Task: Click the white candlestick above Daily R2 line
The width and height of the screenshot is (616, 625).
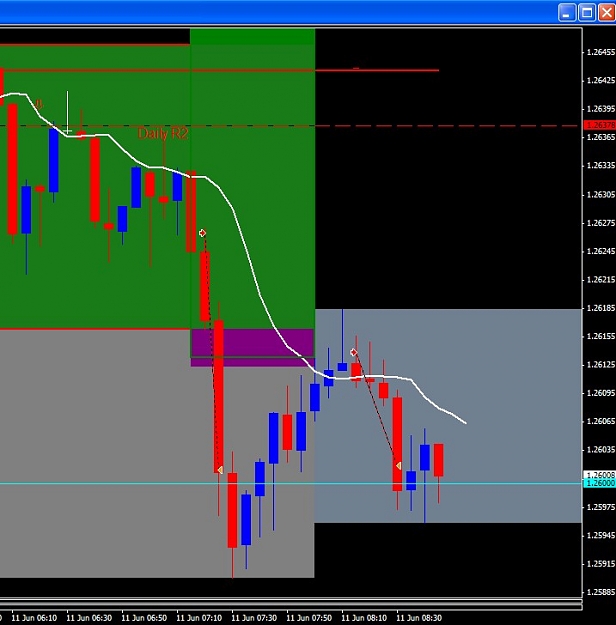Action: click(x=67, y=112)
